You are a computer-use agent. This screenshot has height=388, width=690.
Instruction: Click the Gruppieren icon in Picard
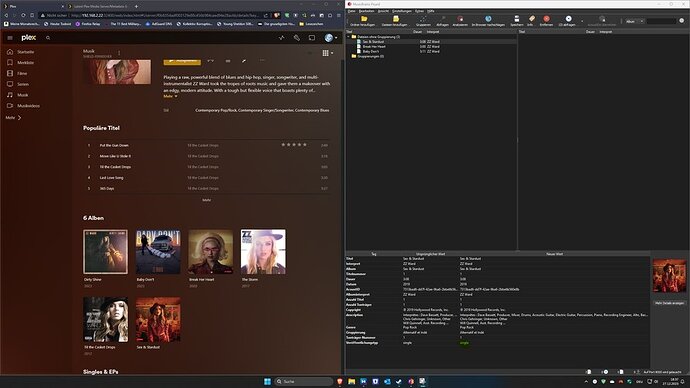coord(423,19)
